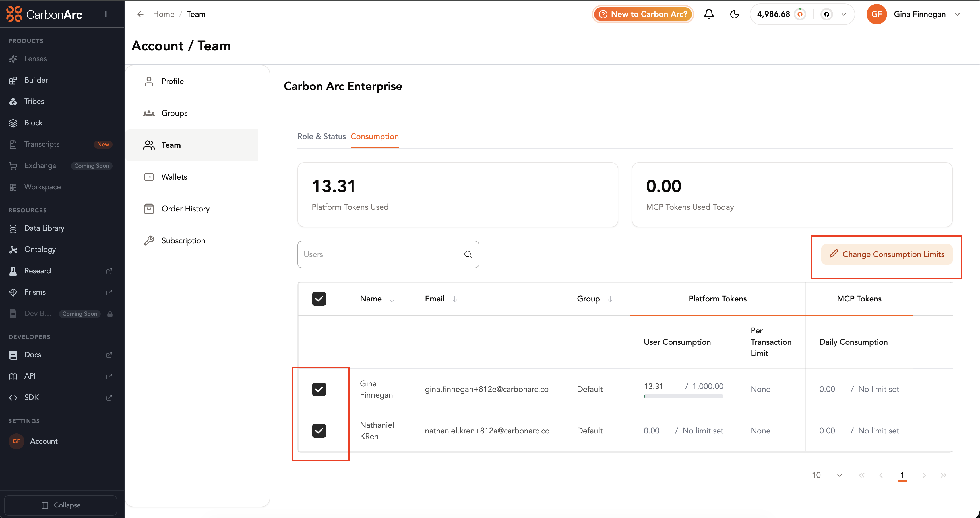The width and height of the screenshot is (980, 518).
Task: Sort table by Email column
Action: click(455, 299)
